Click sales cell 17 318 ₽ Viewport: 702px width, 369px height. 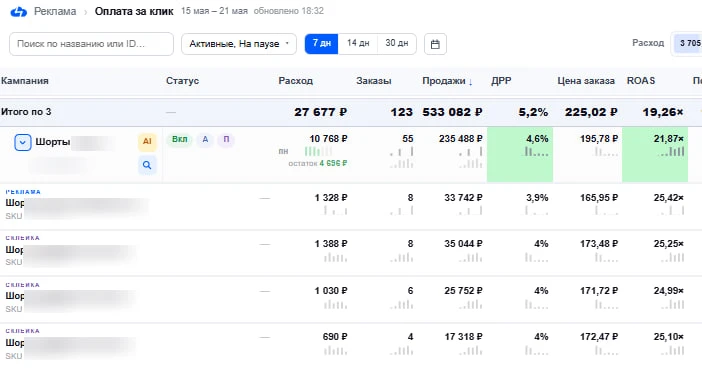tap(463, 337)
